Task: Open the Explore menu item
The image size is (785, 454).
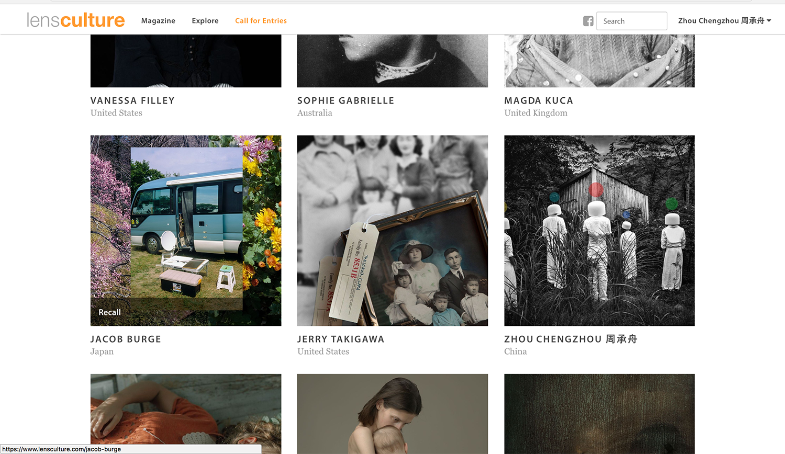Action: (x=205, y=21)
